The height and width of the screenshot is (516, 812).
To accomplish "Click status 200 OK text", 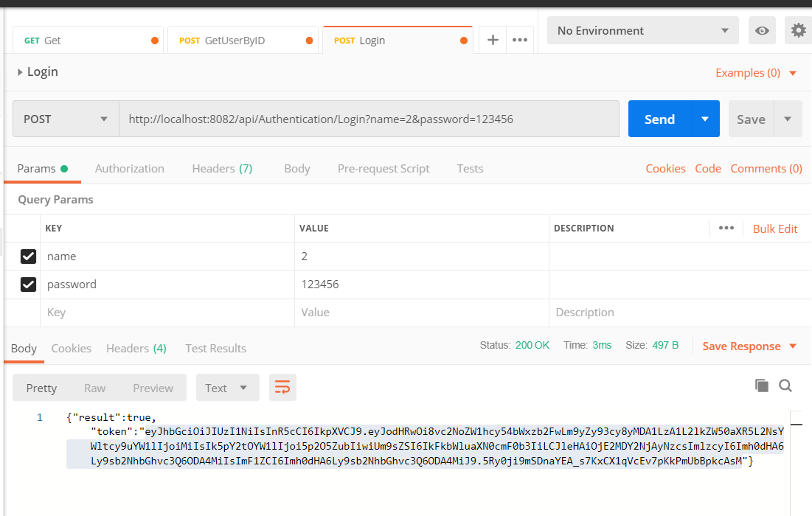I will point(532,345).
